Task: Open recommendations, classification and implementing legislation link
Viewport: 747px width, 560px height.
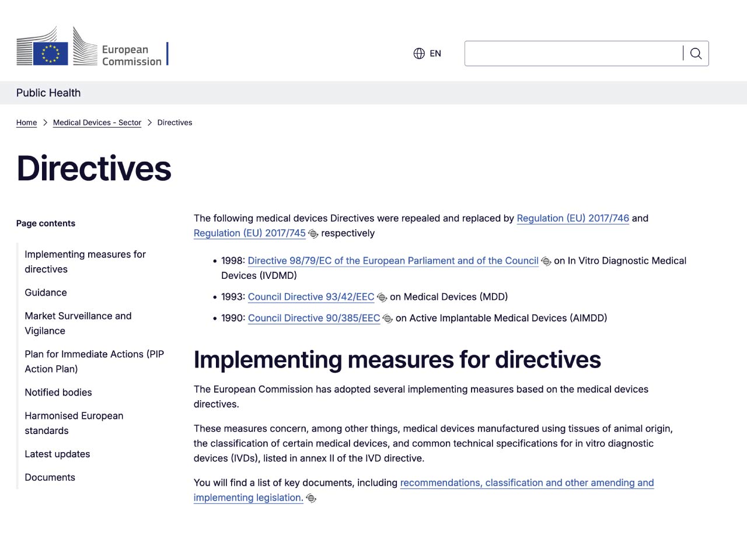Action: [424, 490]
